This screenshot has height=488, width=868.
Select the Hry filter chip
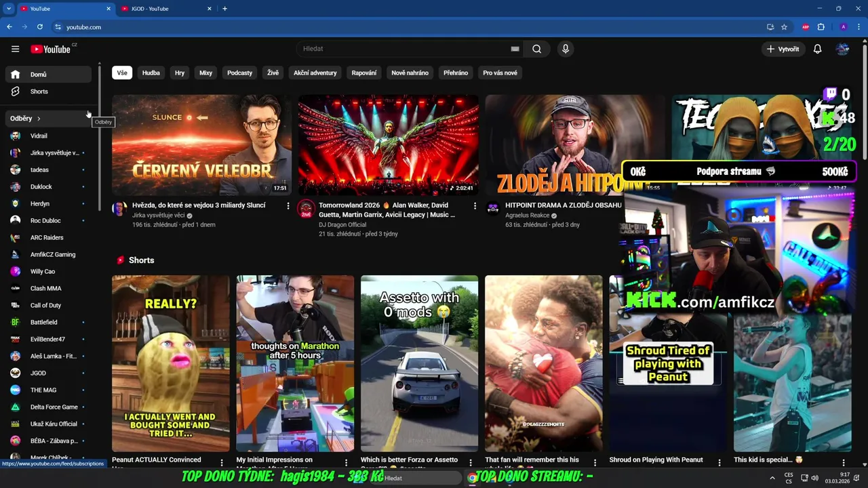(x=180, y=73)
